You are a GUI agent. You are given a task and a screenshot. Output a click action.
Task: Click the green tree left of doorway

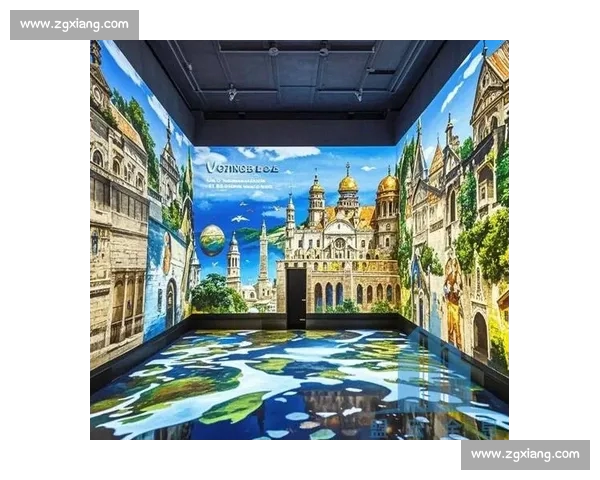click(212, 293)
